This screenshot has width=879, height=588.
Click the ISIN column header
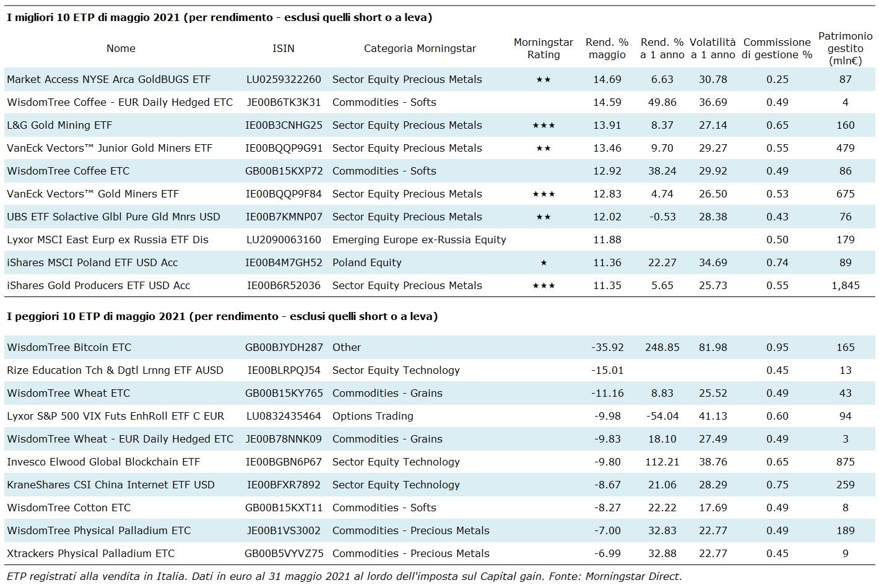pos(284,48)
